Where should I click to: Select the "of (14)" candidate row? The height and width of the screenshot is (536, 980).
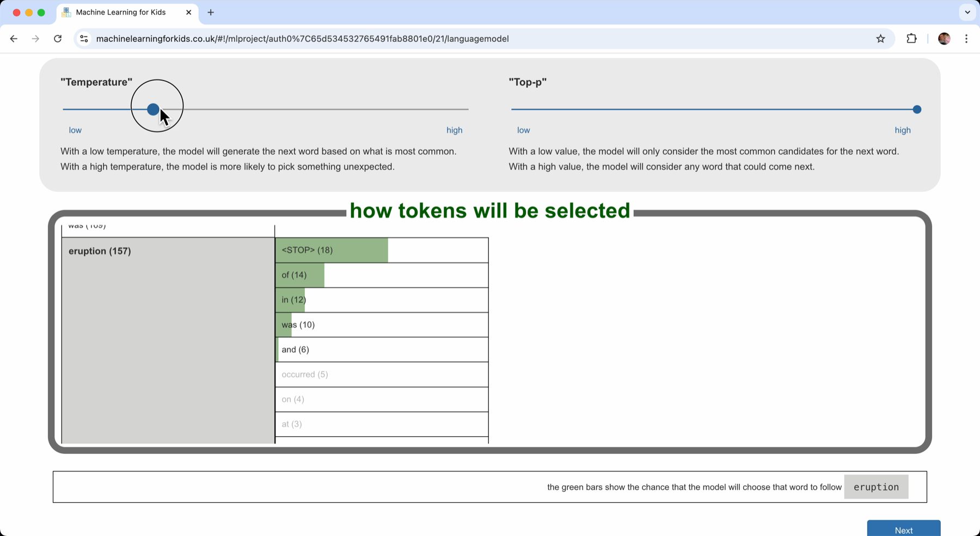pos(382,275)
